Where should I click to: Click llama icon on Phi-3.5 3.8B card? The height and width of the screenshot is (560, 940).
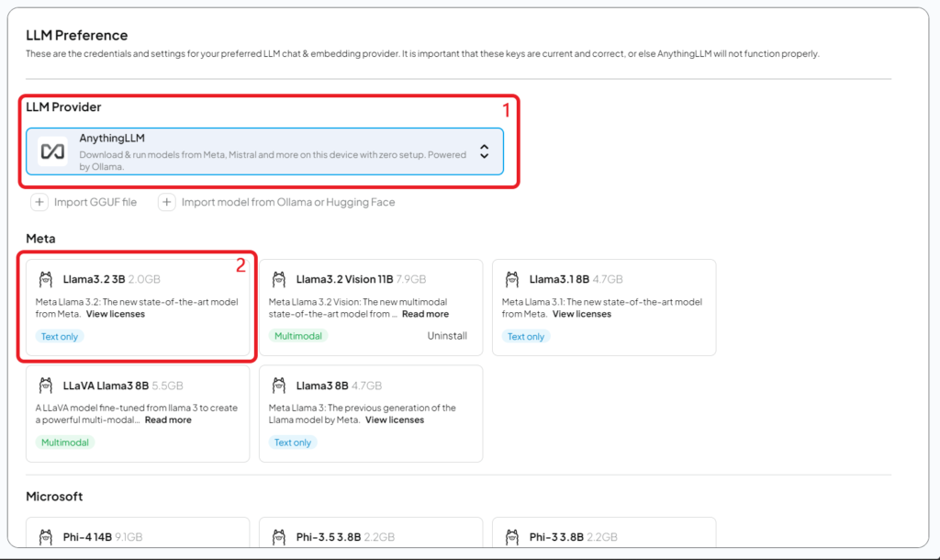click(279, 537)
